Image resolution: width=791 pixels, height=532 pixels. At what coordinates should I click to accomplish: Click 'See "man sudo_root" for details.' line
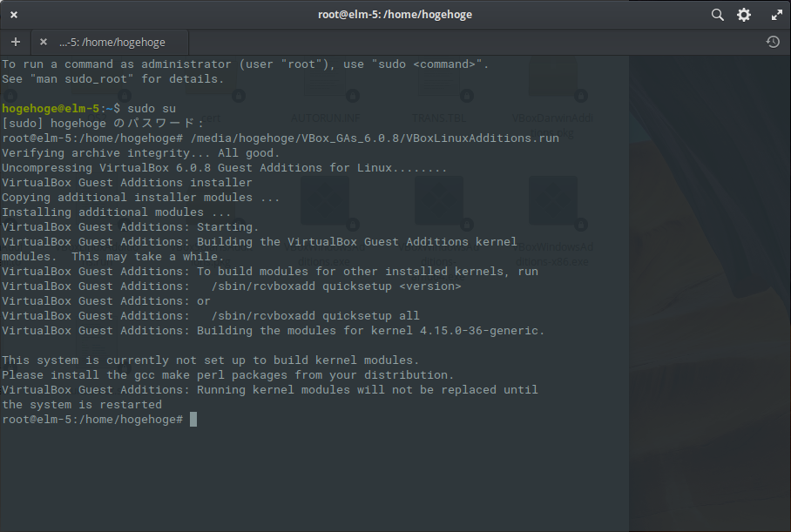112,79
